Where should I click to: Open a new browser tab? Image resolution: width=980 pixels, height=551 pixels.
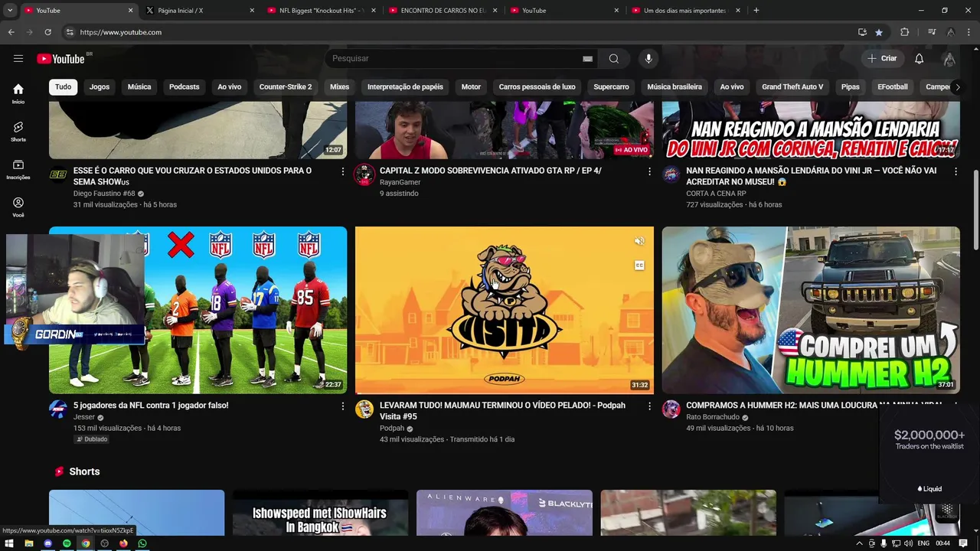(756, 11)
